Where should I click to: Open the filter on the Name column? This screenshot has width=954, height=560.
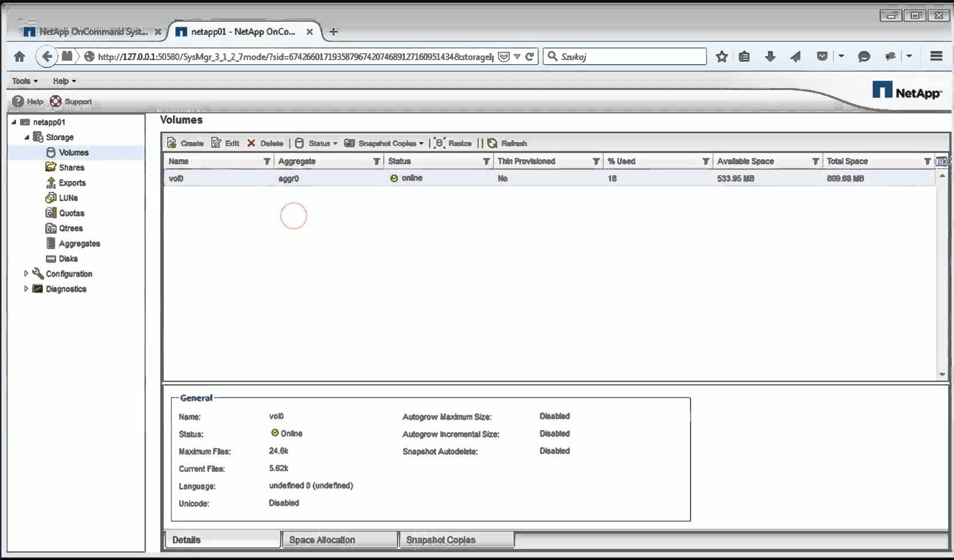coord(267,161)
